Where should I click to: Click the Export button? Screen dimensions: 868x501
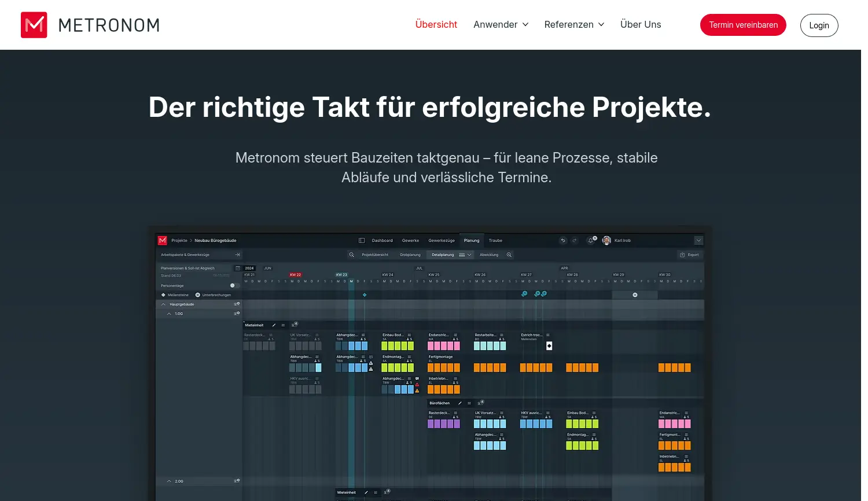[x=689, y=255]
